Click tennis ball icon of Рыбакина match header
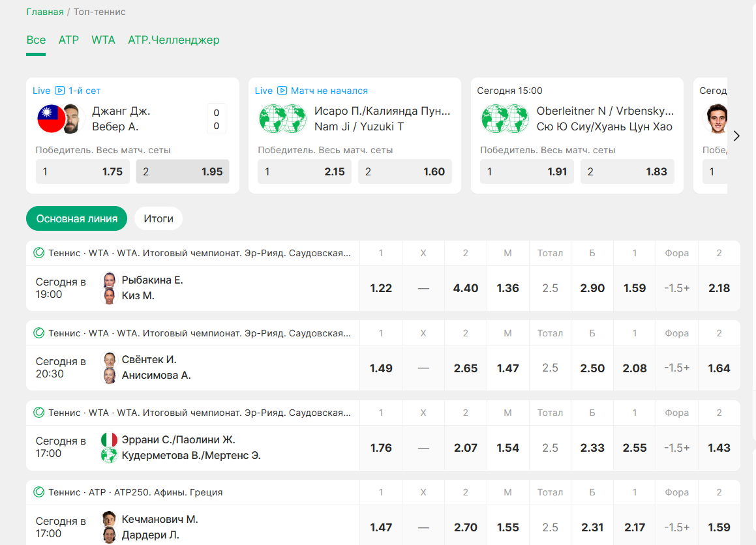 pyautogui.click(x=39, y=253)
